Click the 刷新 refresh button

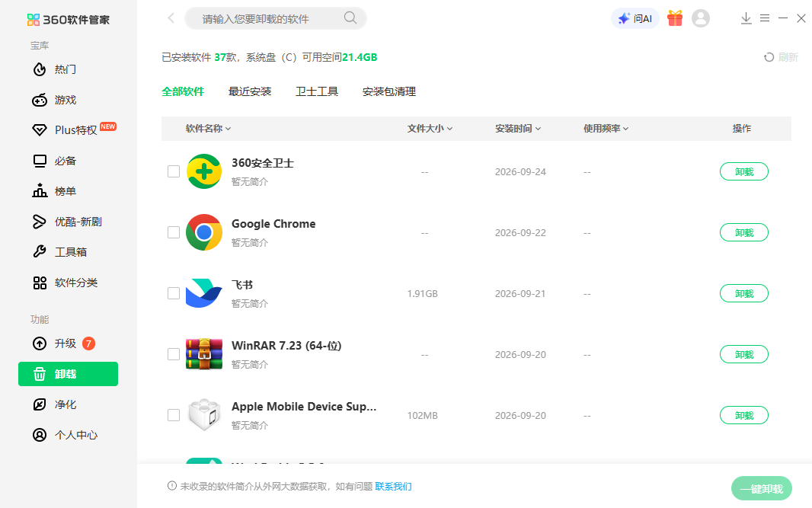781,57
